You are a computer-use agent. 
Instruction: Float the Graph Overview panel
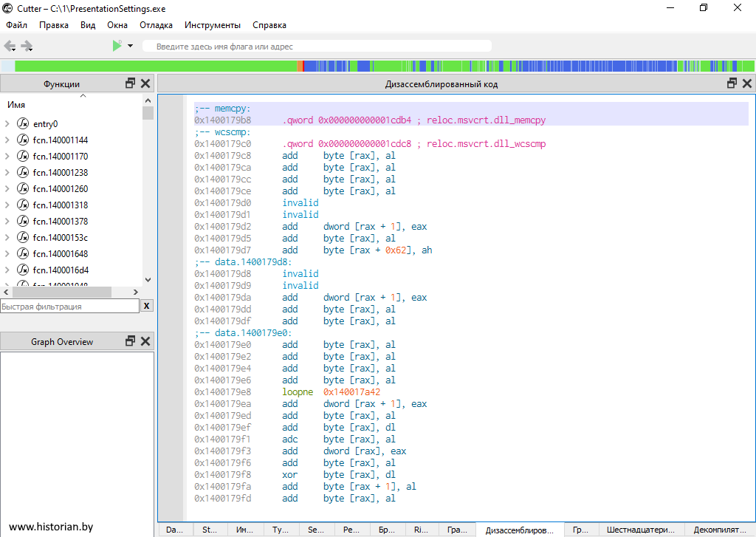coord(131,341)
